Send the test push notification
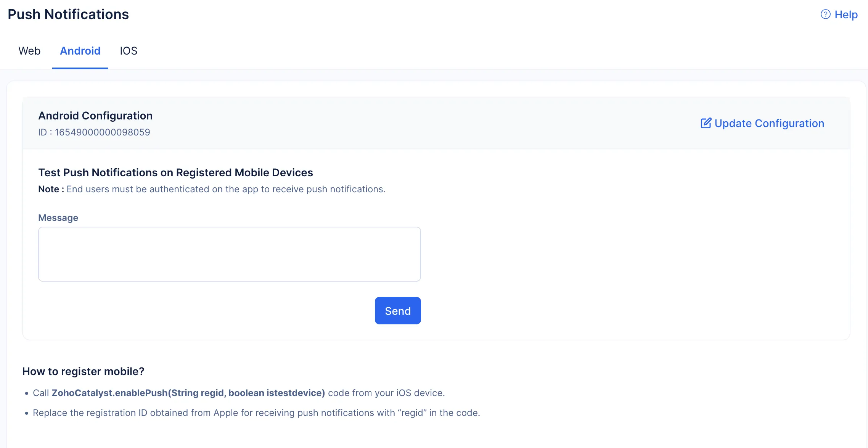This screenshot has height=448, width=868. (x=398, y=311)
